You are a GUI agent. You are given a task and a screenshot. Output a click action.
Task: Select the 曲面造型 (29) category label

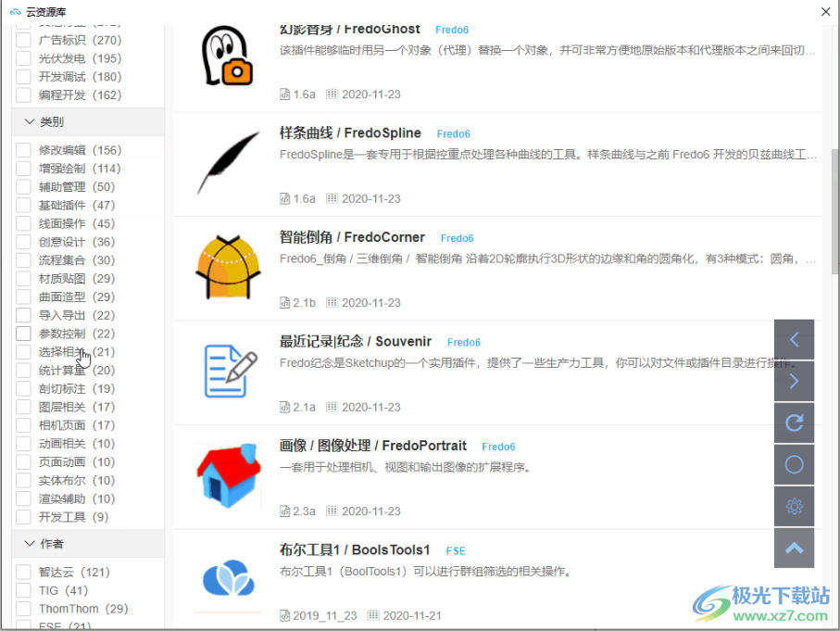[x=77, y=297]
